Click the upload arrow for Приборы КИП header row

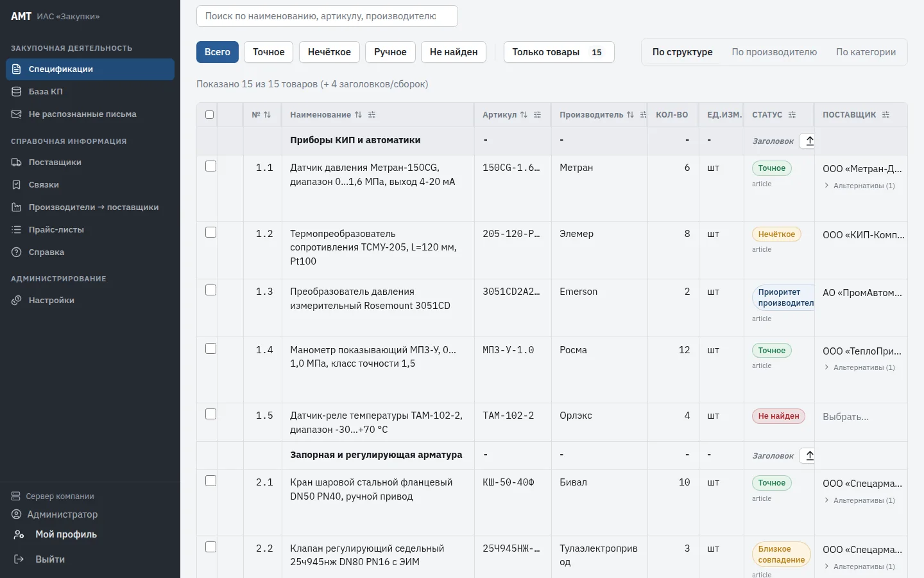(809, 141)
